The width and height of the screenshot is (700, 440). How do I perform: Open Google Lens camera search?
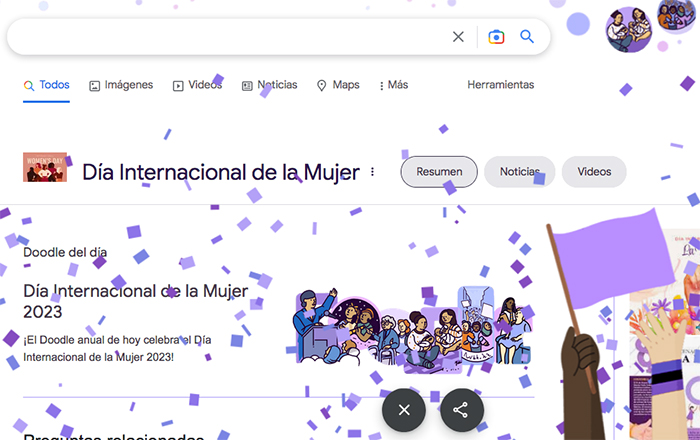coord(496,37)
